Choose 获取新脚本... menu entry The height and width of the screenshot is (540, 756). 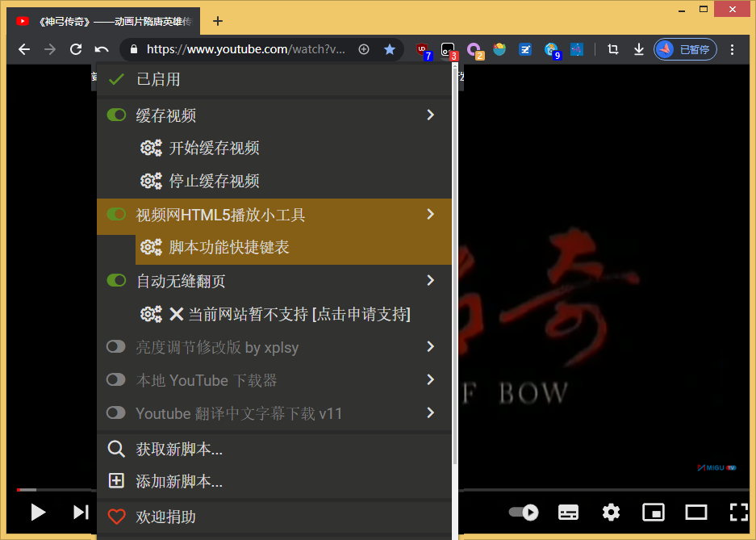179,449
